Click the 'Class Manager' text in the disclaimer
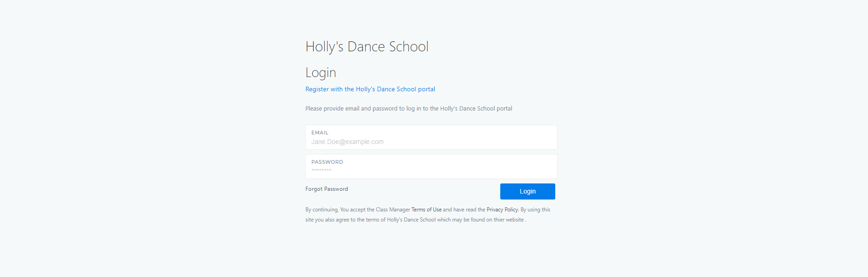 [x=393, y=210]
